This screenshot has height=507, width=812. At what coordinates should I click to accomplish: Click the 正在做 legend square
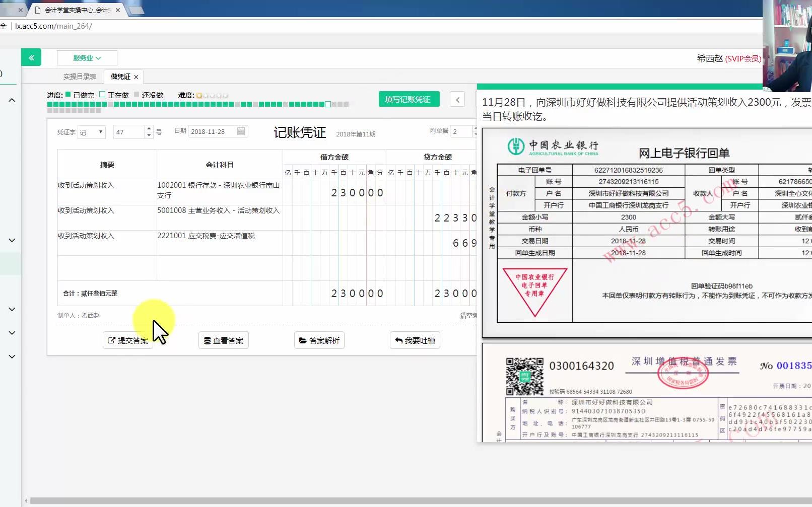click(102, 94)
